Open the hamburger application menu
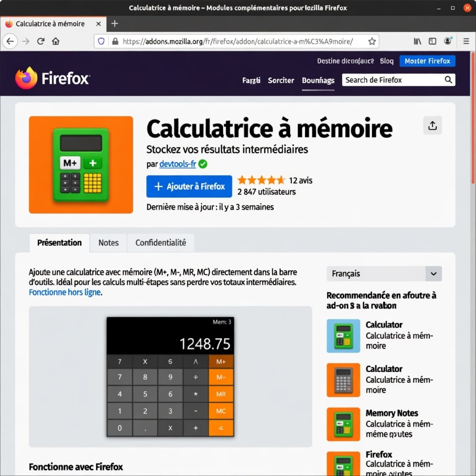The width and height of the screenshot is (476, 476). (x=466, y=41)
